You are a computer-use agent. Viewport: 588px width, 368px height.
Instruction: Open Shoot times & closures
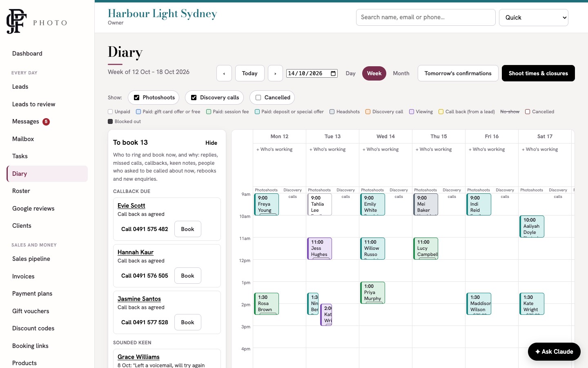(538, 73)
